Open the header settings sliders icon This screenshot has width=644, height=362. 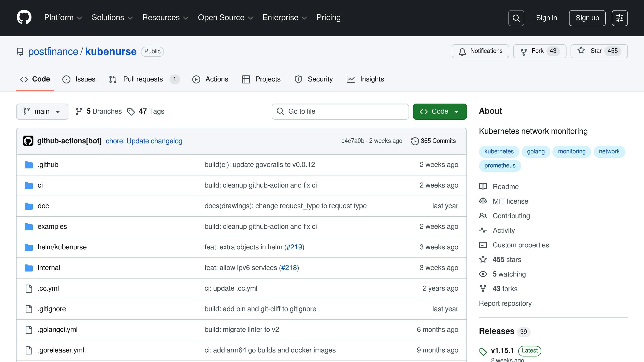[620, 18]
